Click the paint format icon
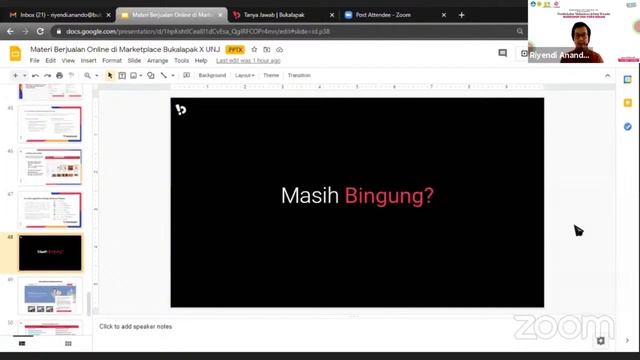 coord(71,76)
